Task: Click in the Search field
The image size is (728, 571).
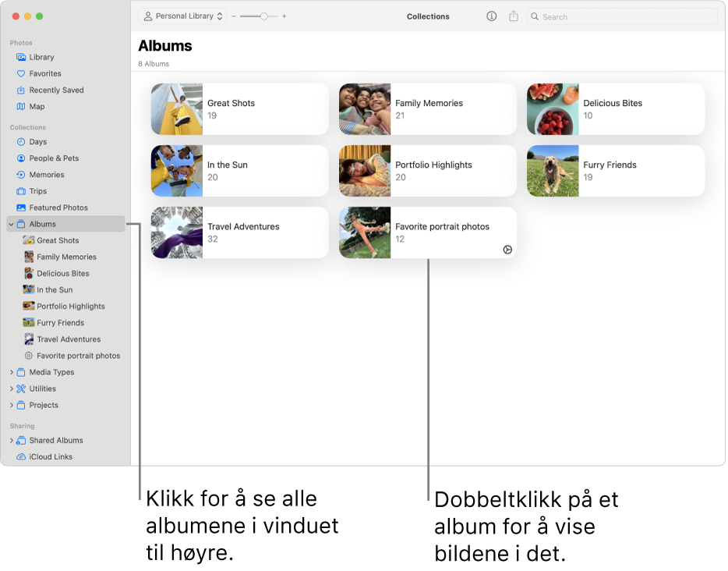Action: [622, 16]
